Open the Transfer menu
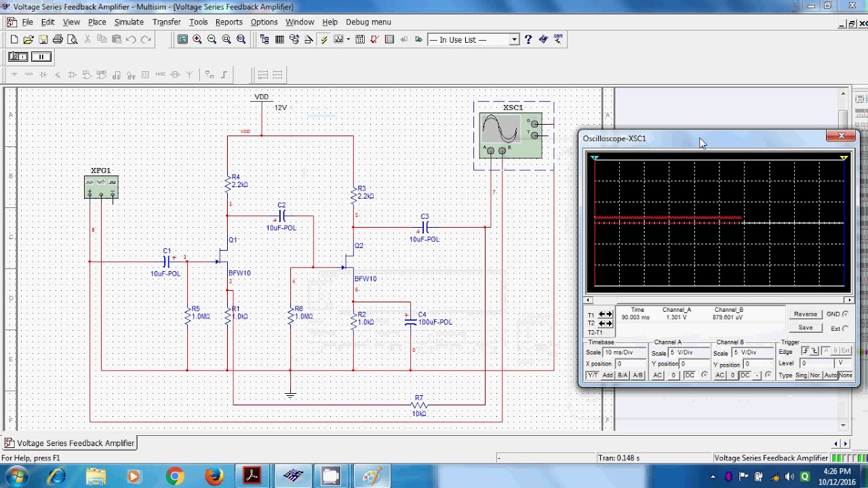Screen dimensions: 868x488 [x=167, y=22]
